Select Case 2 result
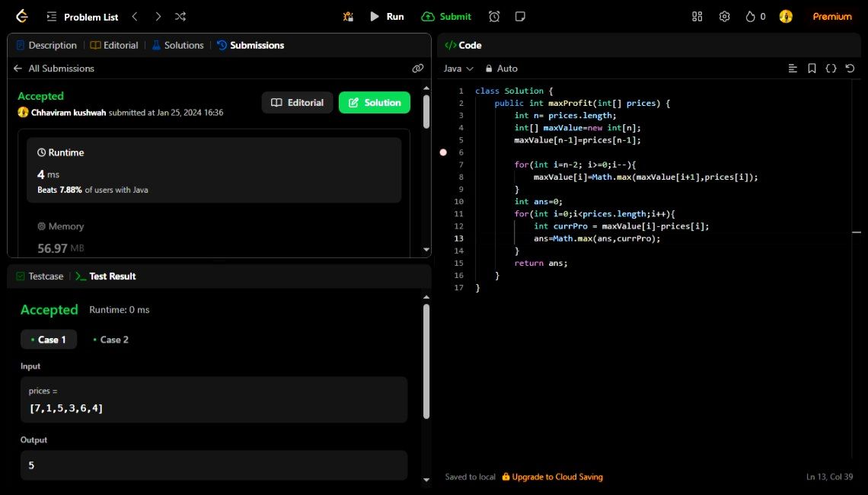 110,340
